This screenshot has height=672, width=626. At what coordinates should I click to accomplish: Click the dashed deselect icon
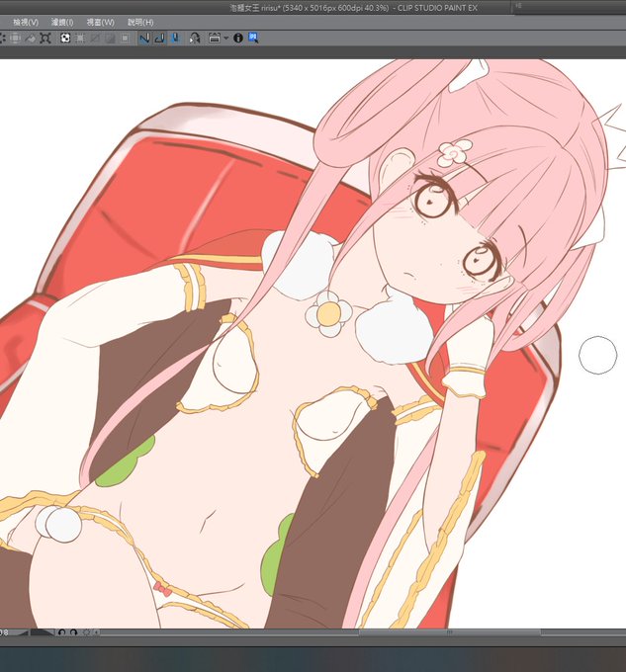(80, 39)
